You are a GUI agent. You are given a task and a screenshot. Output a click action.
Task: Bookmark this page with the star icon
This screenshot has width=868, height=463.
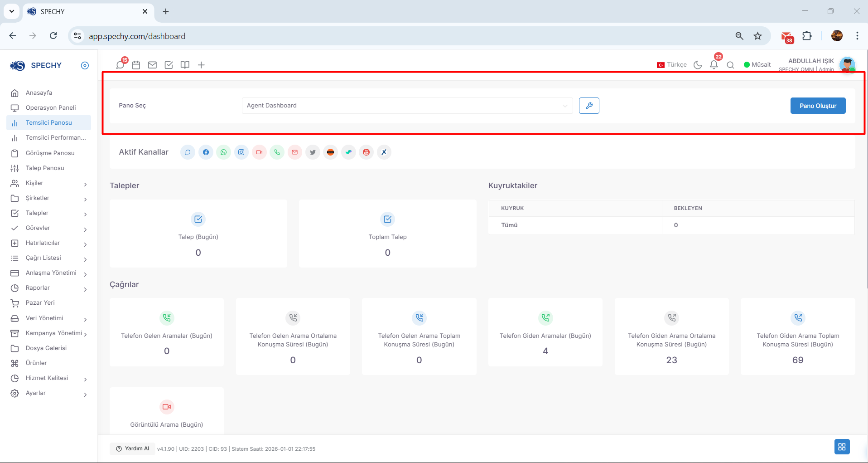(757, 36)
